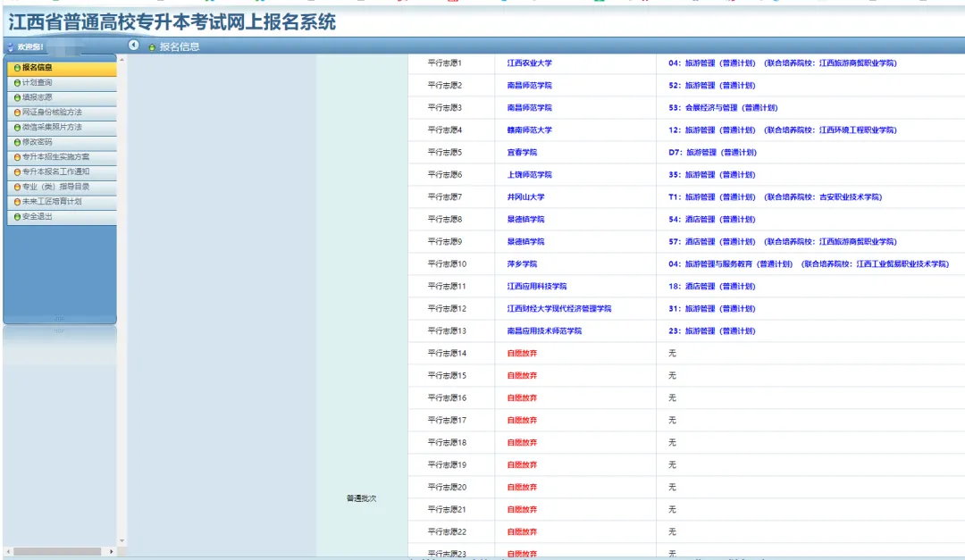Click school name 井冈山大学

point(525,196)
